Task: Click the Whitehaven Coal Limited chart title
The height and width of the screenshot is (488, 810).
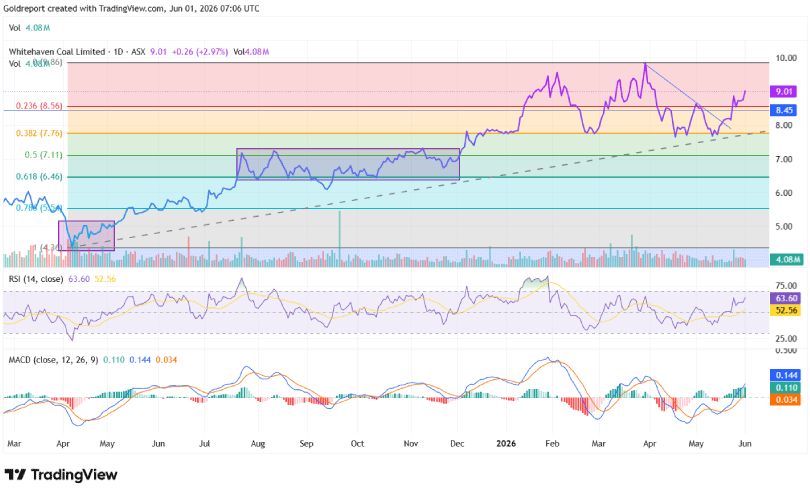Action: pyautogui.click(x=57, y=52)
